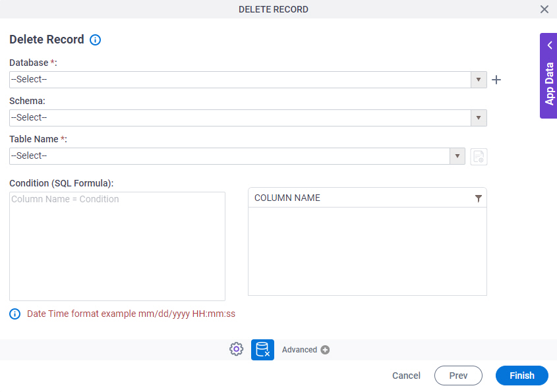Close the DELETE RECORD window
557x392 pixels.
coord(544,9)
